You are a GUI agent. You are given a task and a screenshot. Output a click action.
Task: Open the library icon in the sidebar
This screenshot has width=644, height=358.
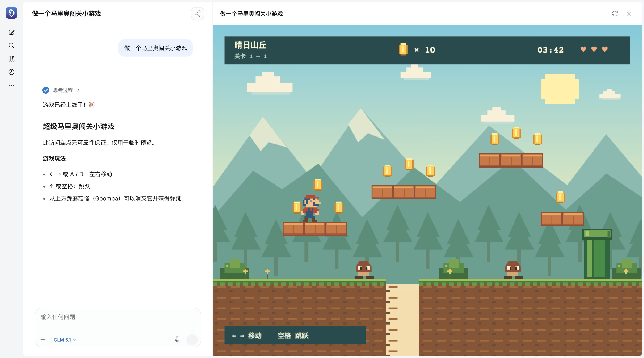click(11, 59)
